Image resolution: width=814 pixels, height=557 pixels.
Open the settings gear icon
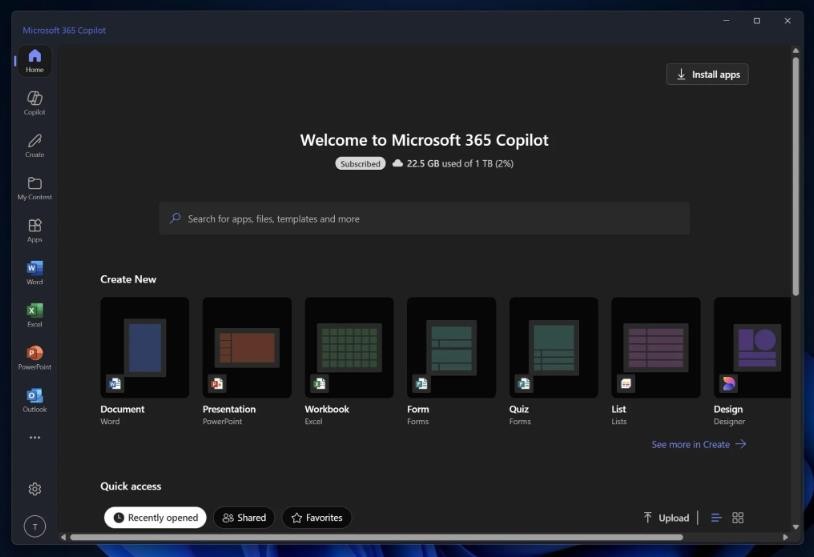coord(35,489)
